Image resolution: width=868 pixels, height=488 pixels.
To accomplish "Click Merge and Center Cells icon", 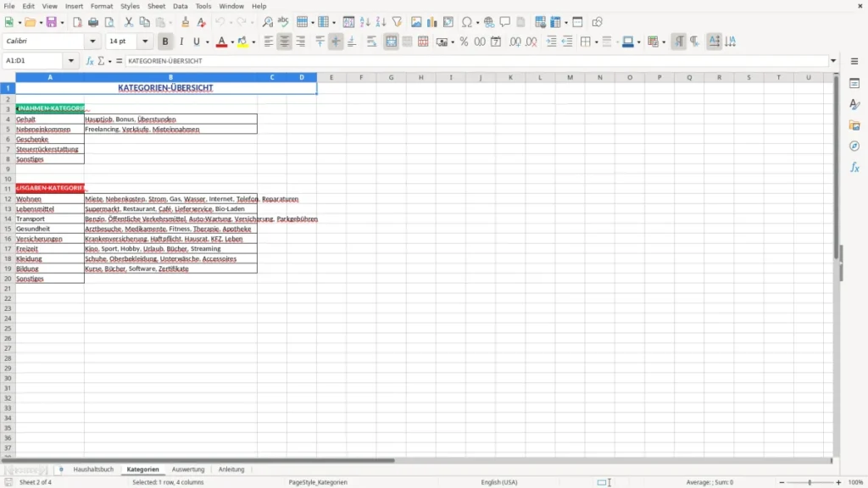I will click(392, 42).
